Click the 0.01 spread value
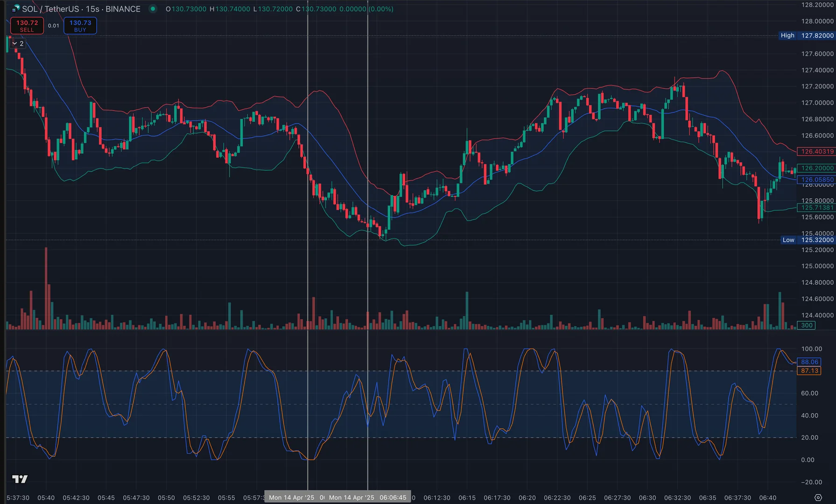 point(54,26)
